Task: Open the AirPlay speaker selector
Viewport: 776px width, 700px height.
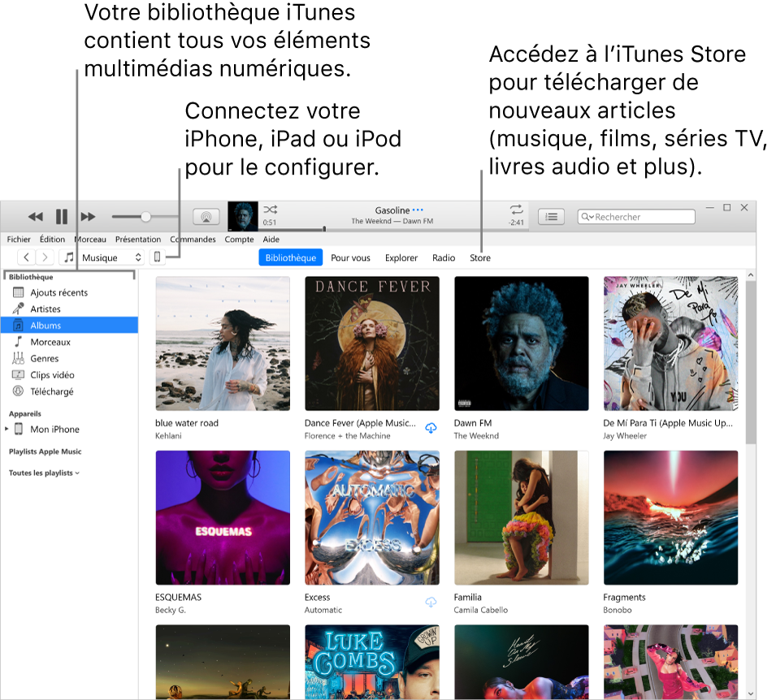Action: pos(207,215)
